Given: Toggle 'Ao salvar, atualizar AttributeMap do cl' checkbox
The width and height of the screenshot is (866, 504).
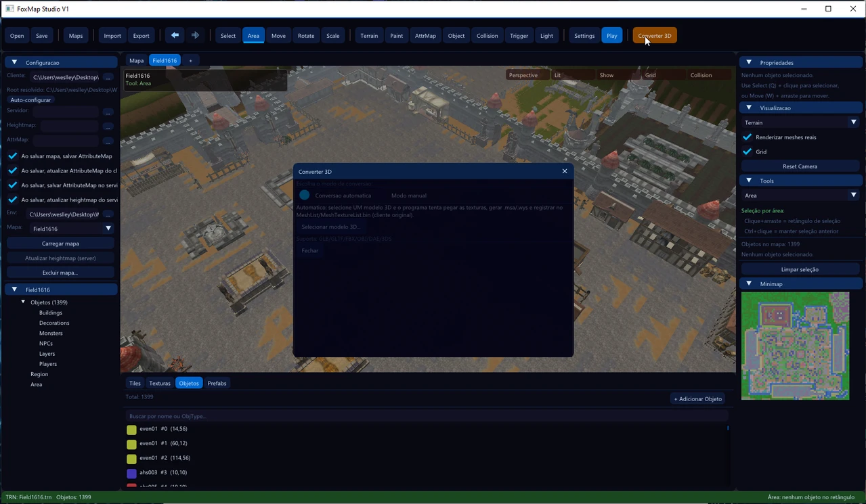Looking at the screenshot, I should coord(12,170).
